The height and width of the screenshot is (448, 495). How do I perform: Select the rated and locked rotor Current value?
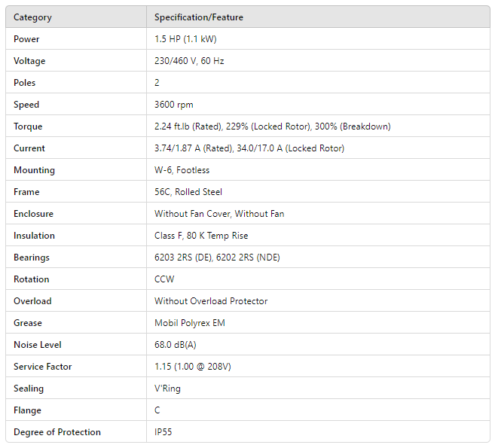coord(249,148)
